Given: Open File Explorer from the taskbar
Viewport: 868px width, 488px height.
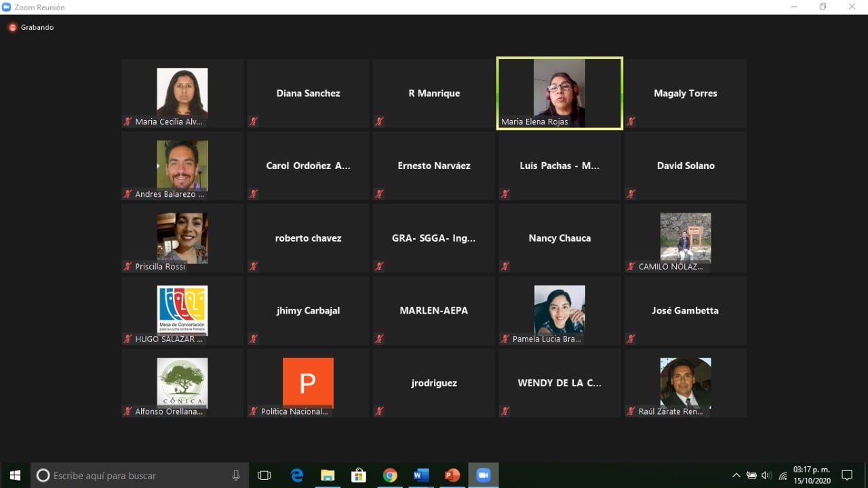Looking at the screenshot, I should click(328, 476).
